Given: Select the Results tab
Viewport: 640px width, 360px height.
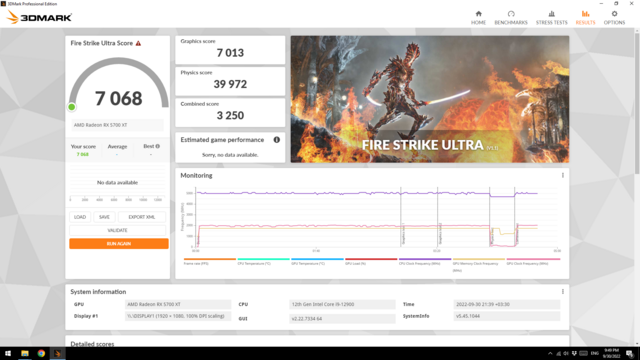Looking at the screenshot, I should (x=585, y=18).
